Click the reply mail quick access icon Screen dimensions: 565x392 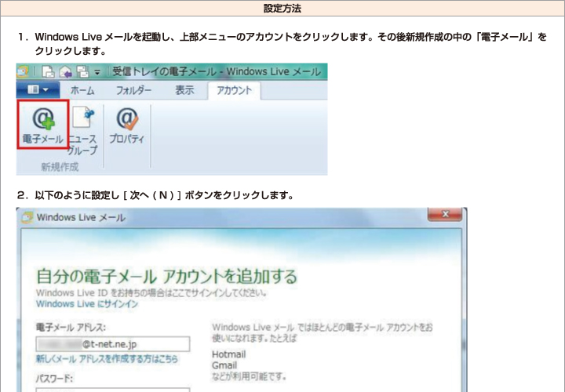[65, 71]
